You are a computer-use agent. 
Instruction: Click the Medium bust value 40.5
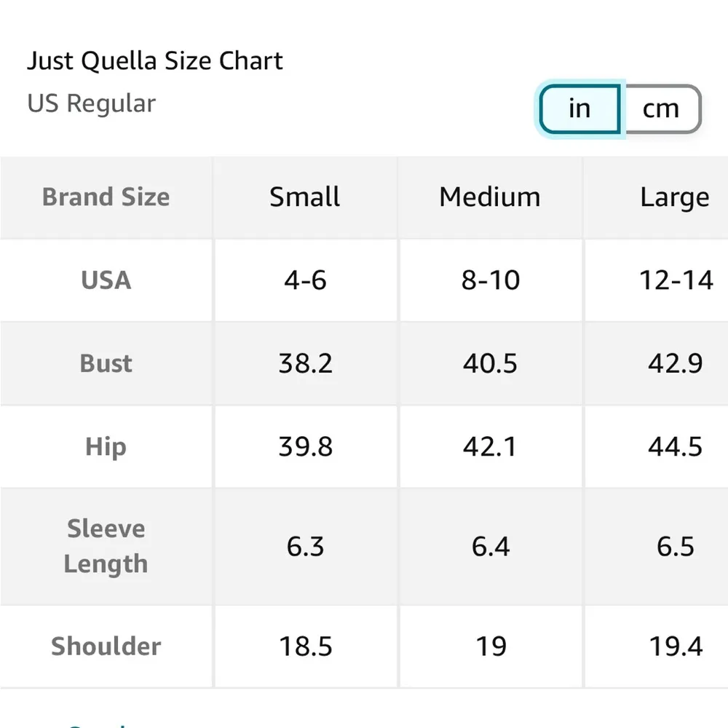tap(490, 363)
